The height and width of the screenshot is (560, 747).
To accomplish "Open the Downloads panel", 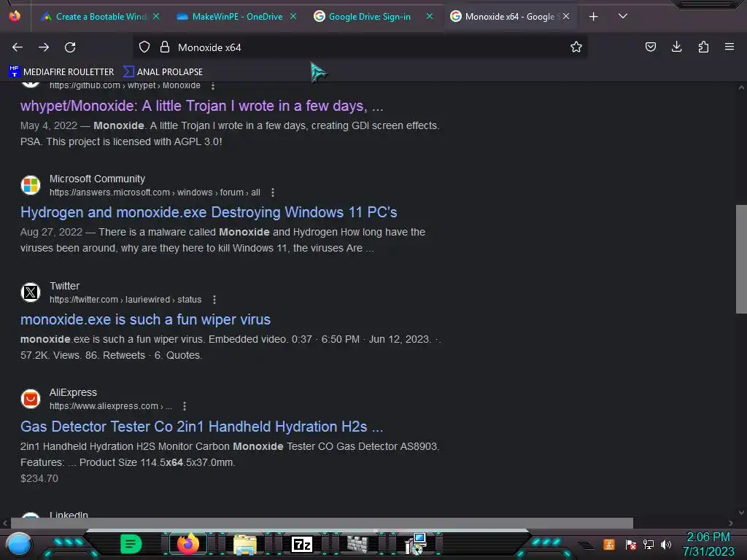I will click(676, 47).
